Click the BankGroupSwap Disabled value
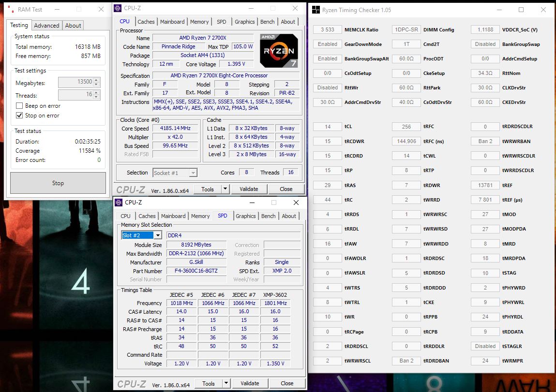 [x=485, y=44]
